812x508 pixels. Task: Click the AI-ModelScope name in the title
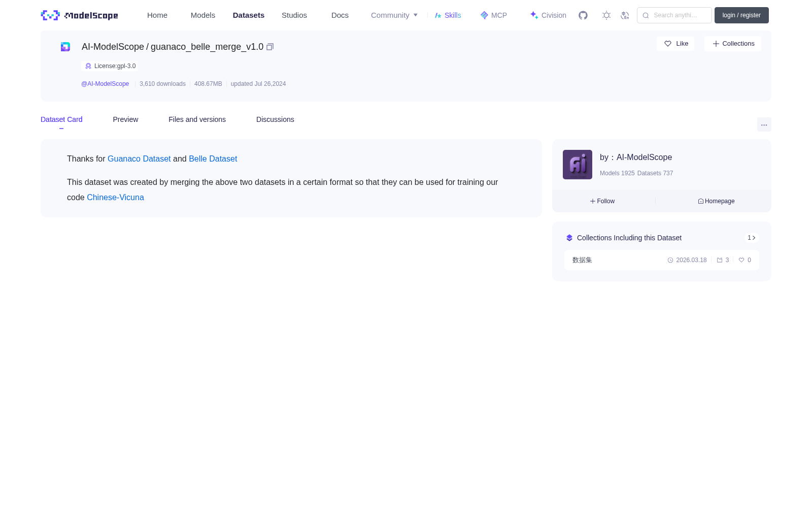click(113, 47)
